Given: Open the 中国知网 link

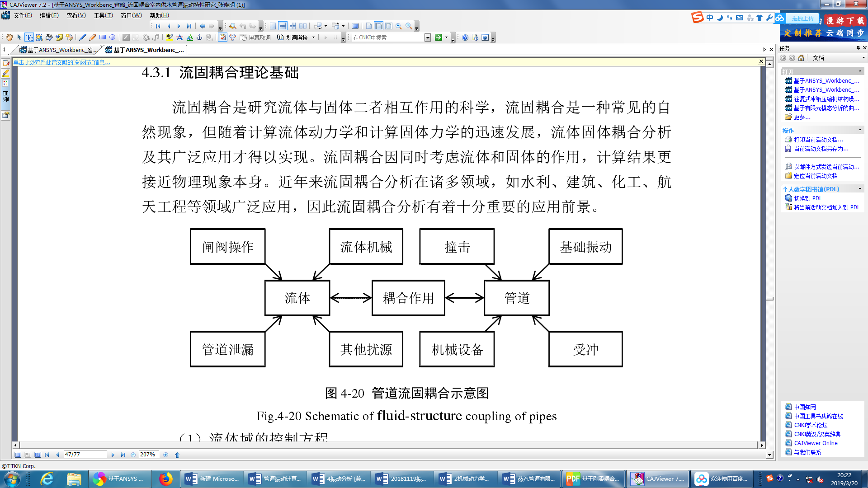Looking at the screenshot, I should [x=805, y=407].
